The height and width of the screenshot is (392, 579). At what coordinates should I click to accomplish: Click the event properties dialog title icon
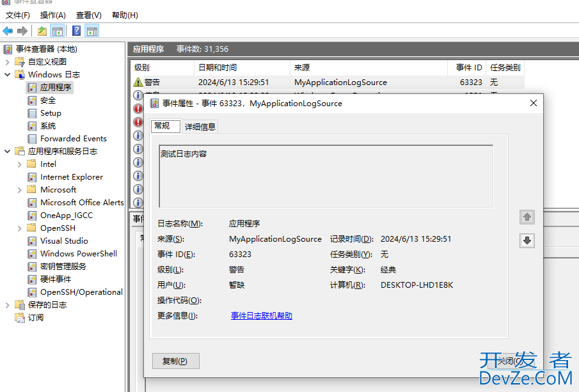coord(154,104)
